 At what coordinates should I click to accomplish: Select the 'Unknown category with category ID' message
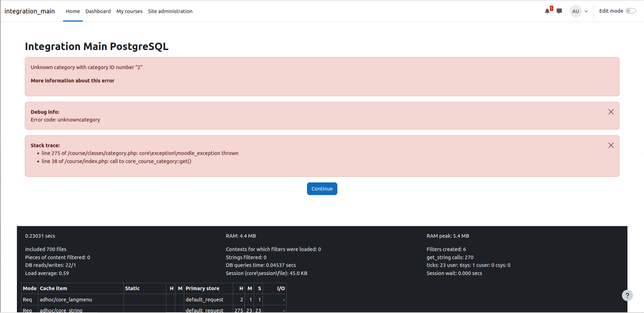(87, 67)
